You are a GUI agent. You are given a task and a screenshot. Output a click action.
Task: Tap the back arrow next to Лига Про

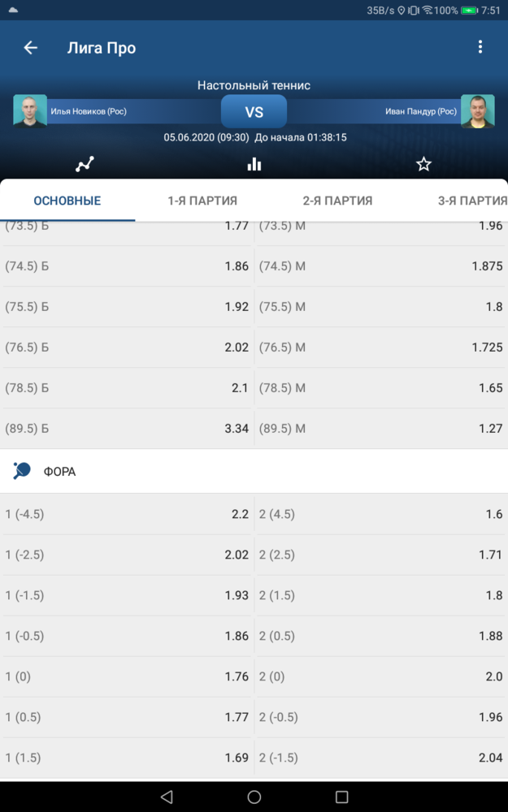pyautogui.click(x=31, y=48)
